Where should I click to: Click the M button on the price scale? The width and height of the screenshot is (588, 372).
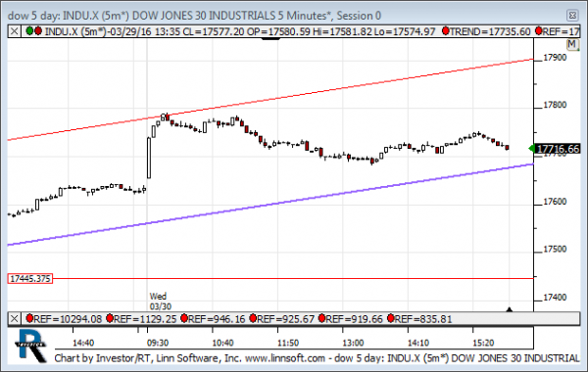571,45
